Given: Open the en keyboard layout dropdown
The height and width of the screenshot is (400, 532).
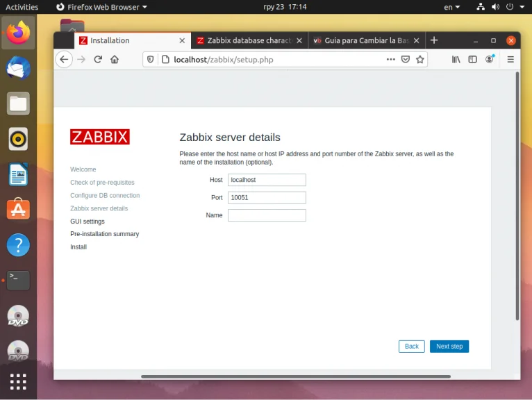Looking at the screenshot, I should [x=452, y=7].
